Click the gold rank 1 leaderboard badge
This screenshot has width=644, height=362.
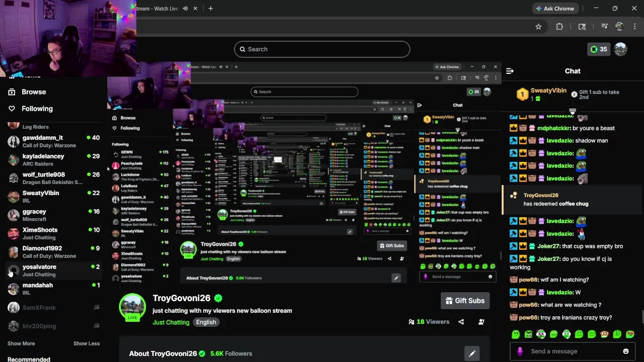click(x=522, y=94)
